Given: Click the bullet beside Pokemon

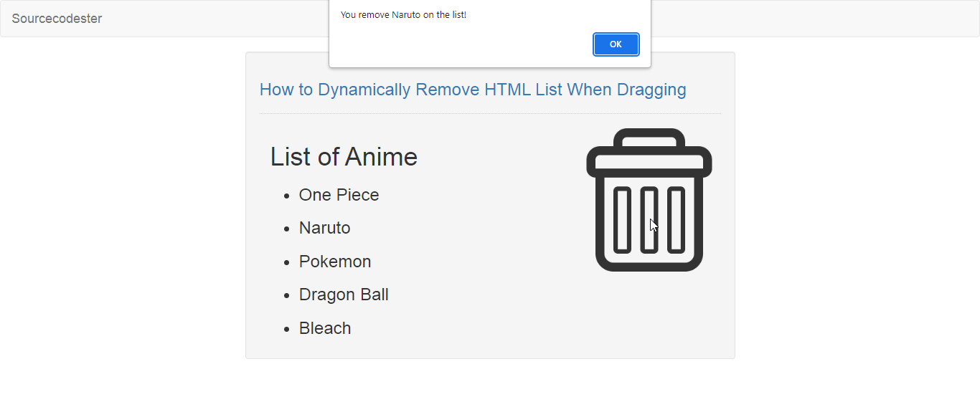Looking at the screenshot, I should pos(287,262).
